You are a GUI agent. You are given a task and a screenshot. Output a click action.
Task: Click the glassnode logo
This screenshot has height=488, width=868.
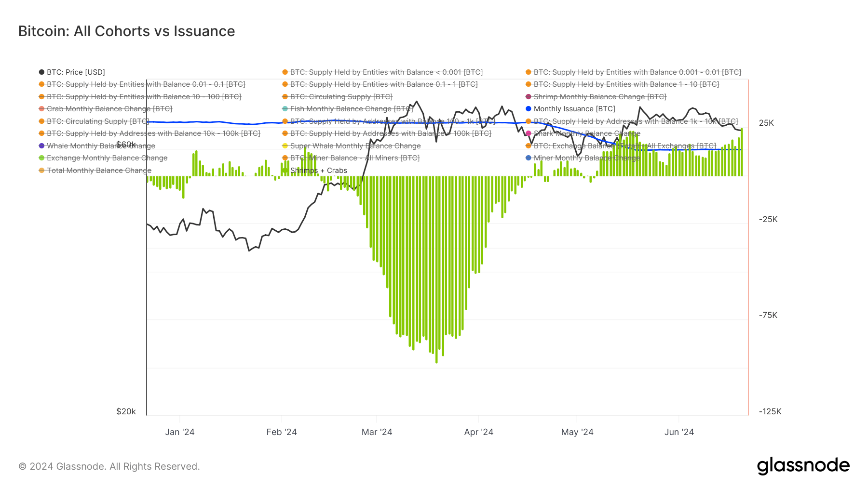[x=803, y=466]
